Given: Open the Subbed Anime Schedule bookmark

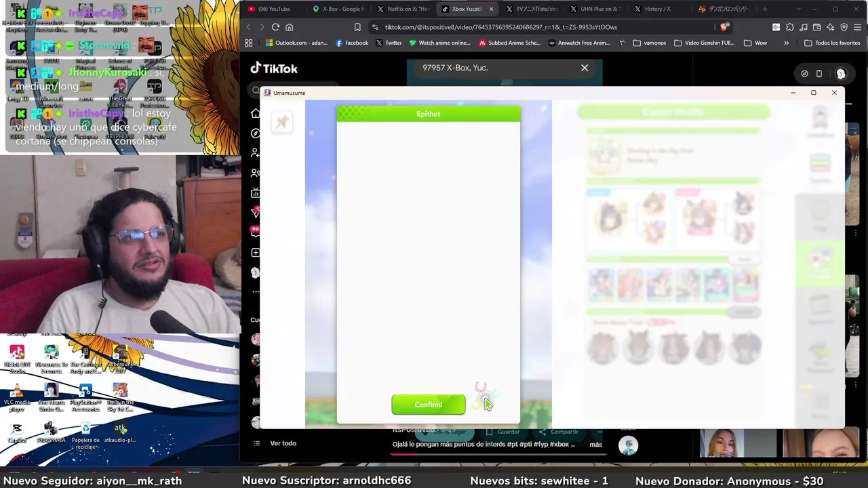Looking at the screenshot, I should pyautogui.click(x=510, y=43).
